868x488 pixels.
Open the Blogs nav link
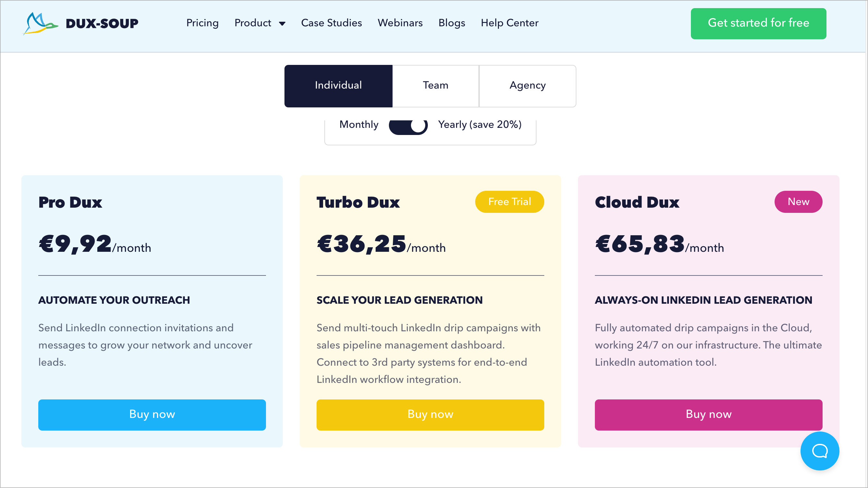tap(452, 23)
